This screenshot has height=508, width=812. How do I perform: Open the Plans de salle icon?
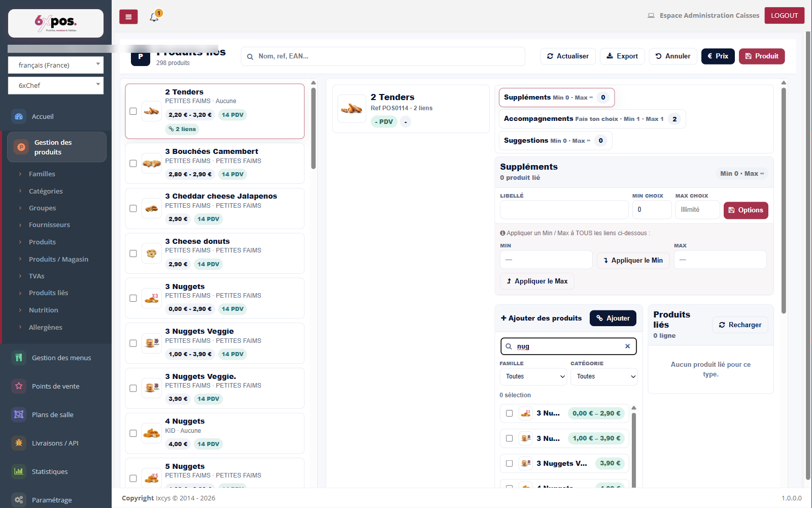pyautogui.click(x=19, y=415)
